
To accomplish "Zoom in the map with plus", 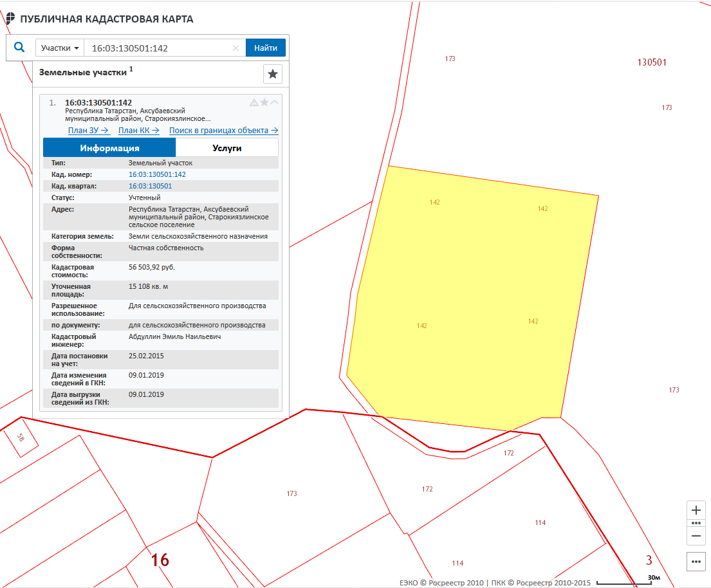I will click(696, 510).
